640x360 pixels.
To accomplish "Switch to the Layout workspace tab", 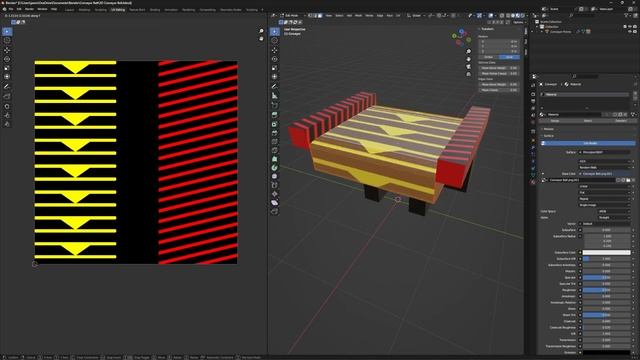I will click(x=69, y=9).
